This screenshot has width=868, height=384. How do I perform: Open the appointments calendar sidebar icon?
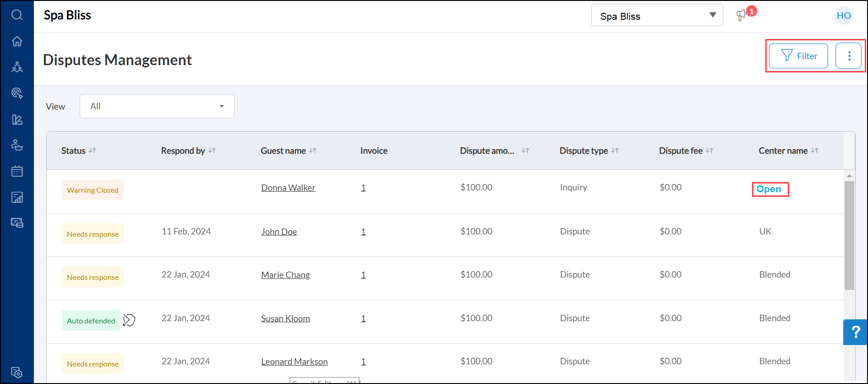tap(17, 172)
